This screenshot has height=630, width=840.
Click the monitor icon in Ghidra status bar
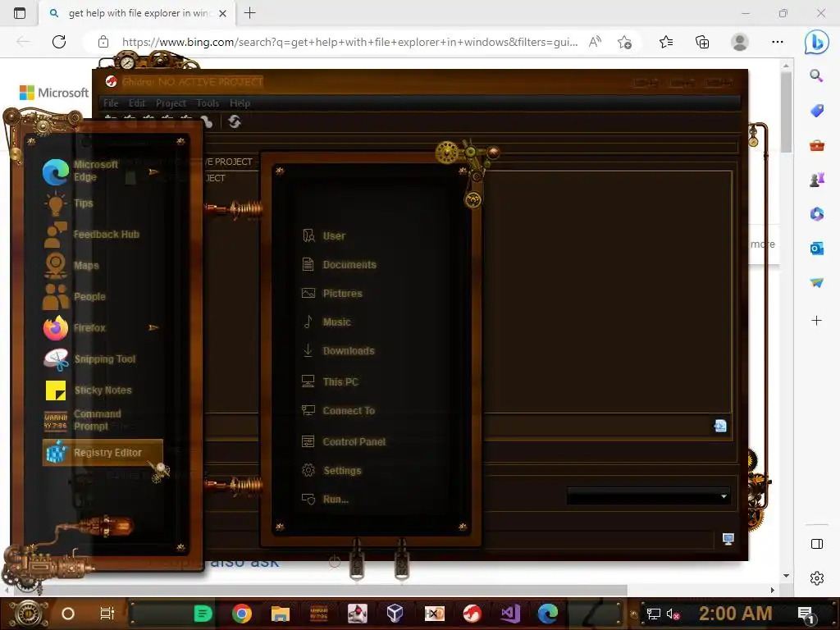click(x=728, y=538)
